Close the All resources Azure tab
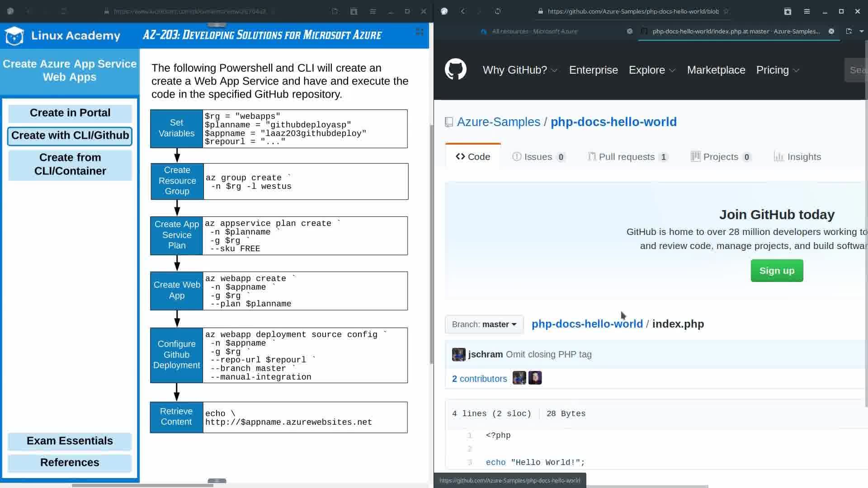868x488 pixels. pyautogui.click(x=629, y=31)
